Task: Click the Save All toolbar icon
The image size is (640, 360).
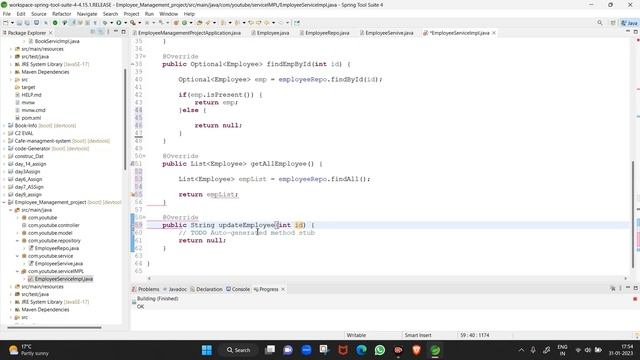Action: tap(27, 22)
